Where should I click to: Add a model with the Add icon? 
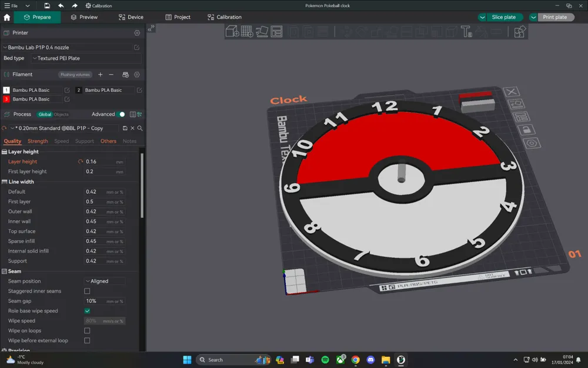click(x=232, y=31)
